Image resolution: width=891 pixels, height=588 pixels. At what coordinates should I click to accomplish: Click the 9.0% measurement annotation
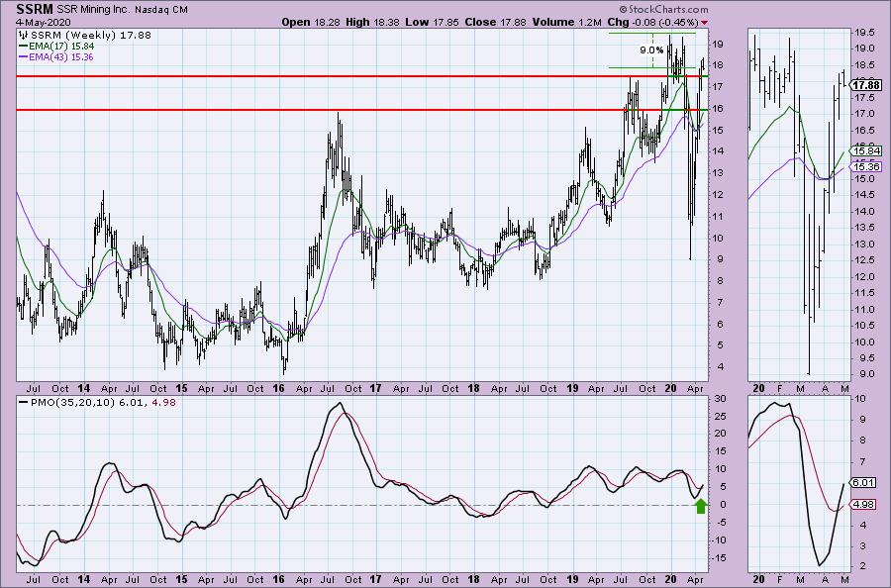651,50
